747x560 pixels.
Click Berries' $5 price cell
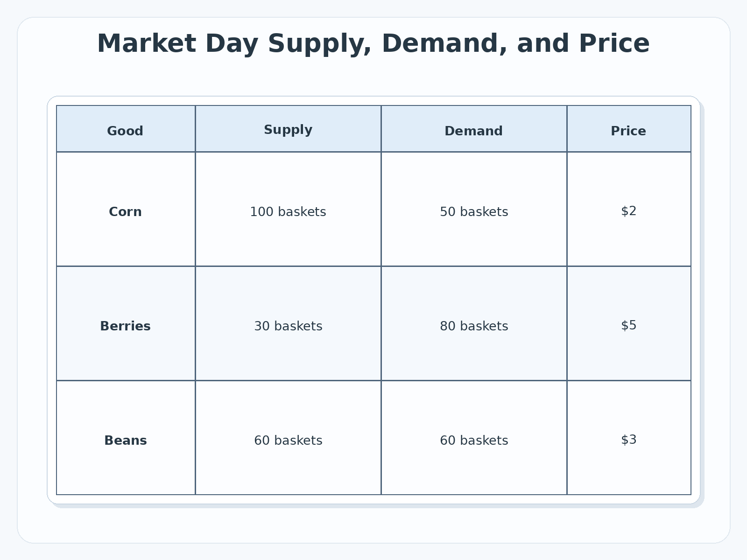click(629, 323)
